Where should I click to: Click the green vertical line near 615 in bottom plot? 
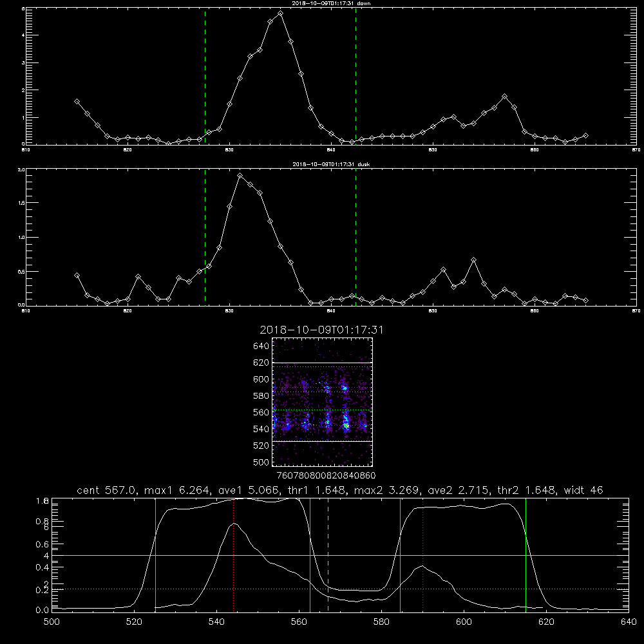526,554
